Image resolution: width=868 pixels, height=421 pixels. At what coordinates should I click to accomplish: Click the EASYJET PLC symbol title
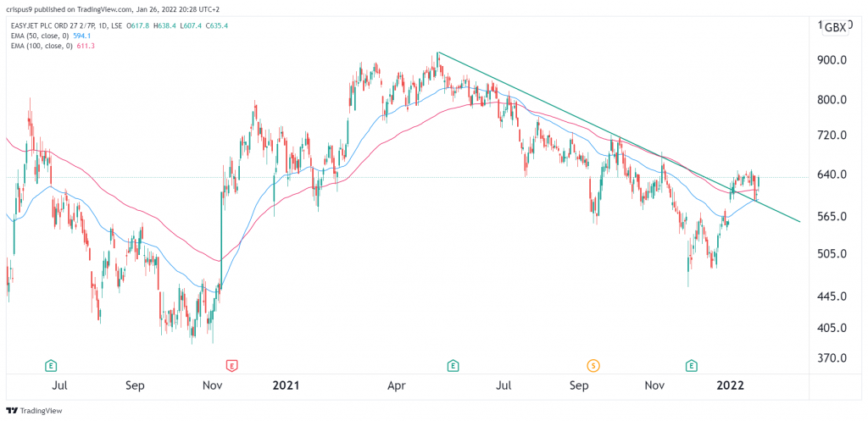[53, 28]
